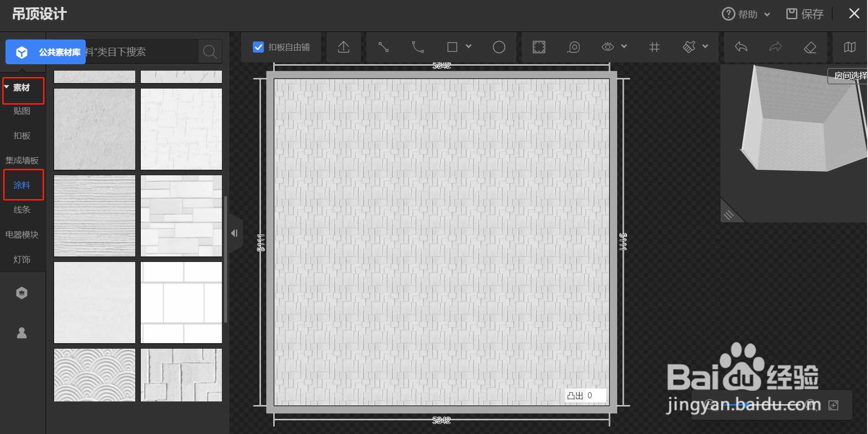
Task: Select the arc line drawing tool
Action: point(418,47)
